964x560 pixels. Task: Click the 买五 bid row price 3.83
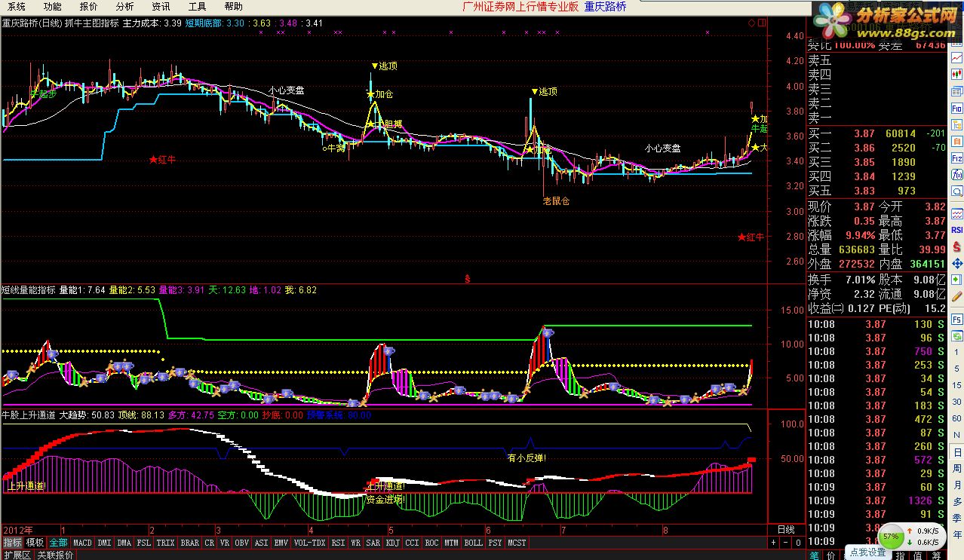(864, 191)
